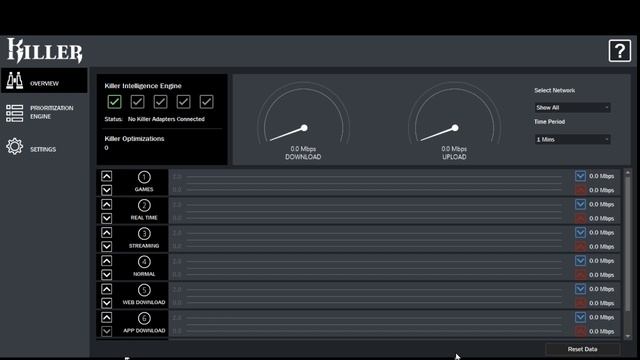Screen dimensions: 640x360
Task: Switch to Prioritization Engine
Action: (44, 113)
